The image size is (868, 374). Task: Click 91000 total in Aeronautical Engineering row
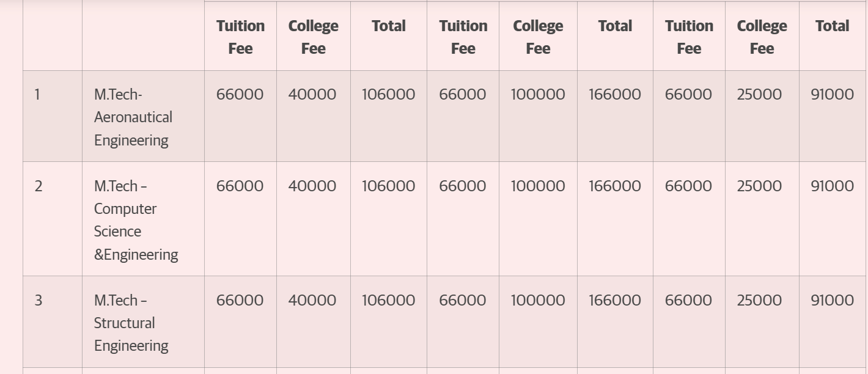coord(832,94)
